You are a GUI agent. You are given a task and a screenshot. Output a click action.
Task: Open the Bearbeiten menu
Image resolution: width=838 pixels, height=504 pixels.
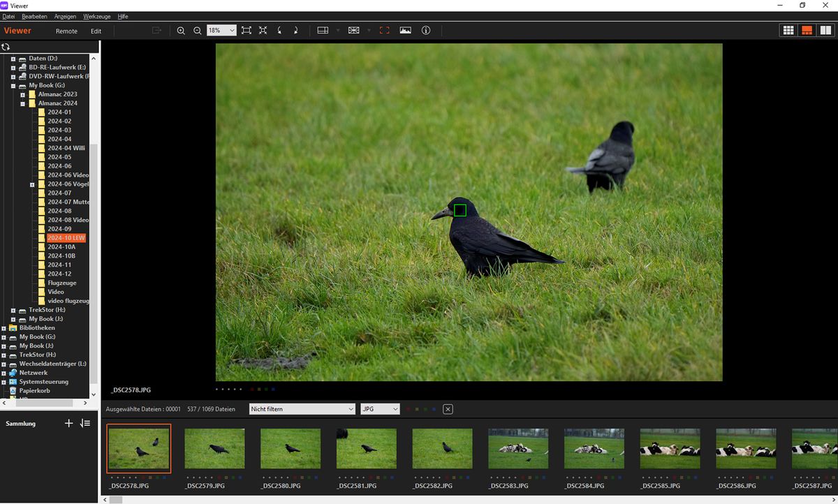(34, 16)
